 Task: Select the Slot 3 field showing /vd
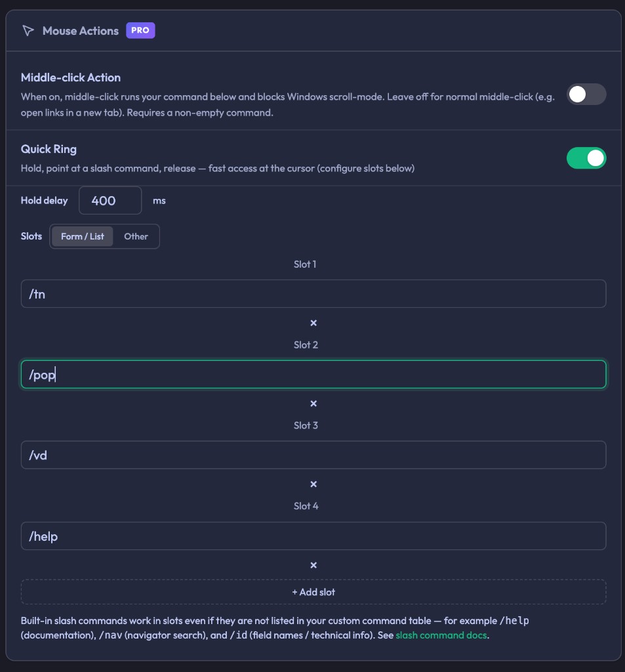click(313, 455)
